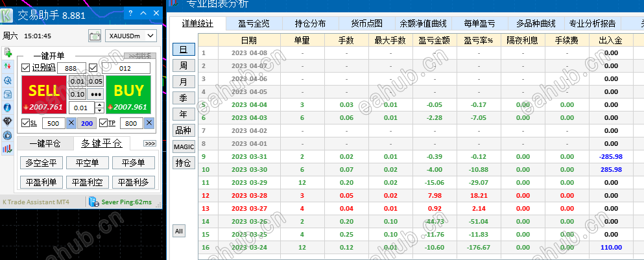Screen dimensions: 644x260
Task: Click the TP value field showing 800
Action: pos(131,123)
